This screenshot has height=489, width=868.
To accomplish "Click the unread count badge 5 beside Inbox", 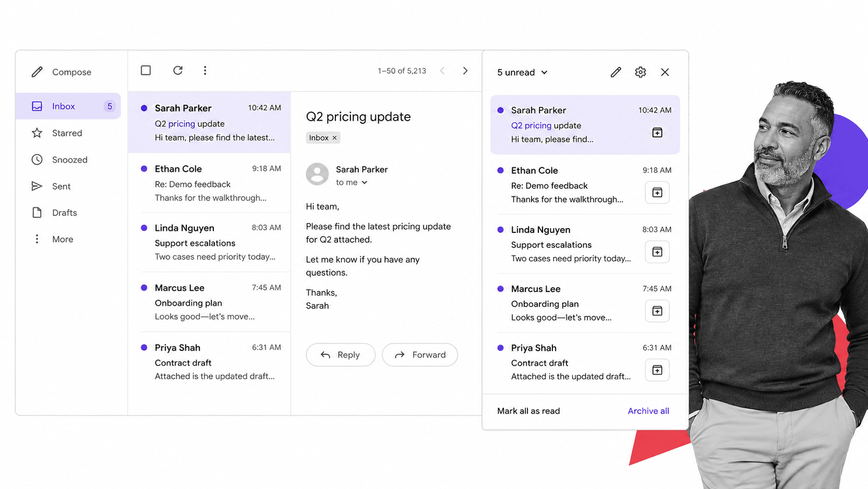I will click(x=110, y=106).
